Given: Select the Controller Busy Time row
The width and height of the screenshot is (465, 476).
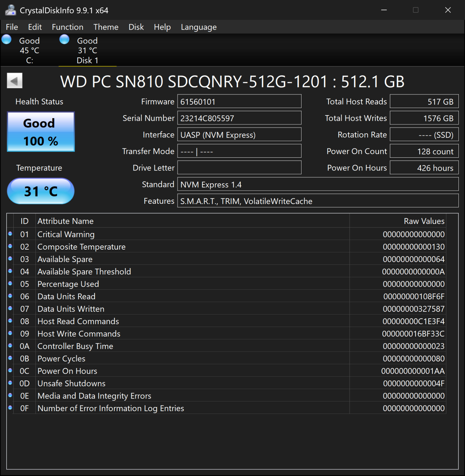Looking at the screenshot, I should point(227,346).
